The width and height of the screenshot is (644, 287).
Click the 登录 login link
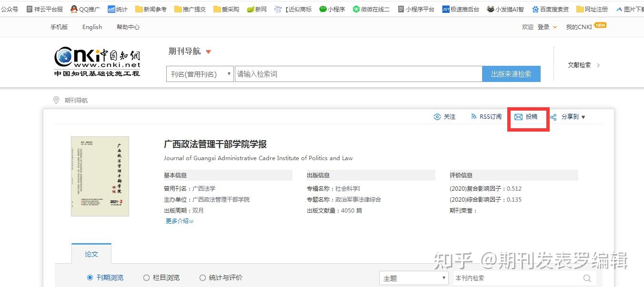point(543,27)
